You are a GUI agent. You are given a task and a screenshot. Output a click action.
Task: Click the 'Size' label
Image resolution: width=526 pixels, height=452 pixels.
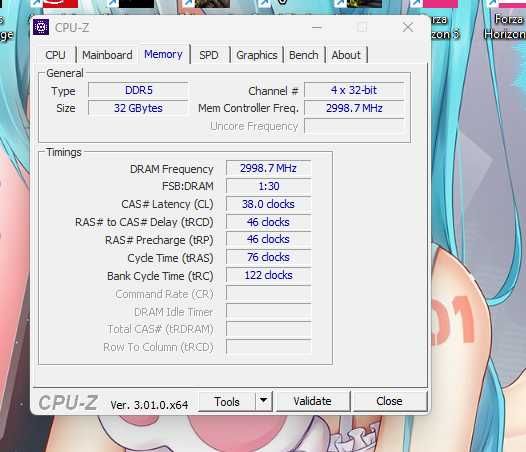66,108
